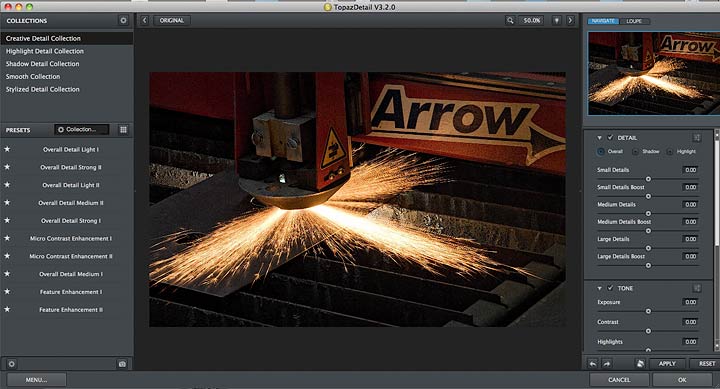Star the Overall Detail Light II preset
Viewport: 720px width, 389px height.
(x=7, y=185)
